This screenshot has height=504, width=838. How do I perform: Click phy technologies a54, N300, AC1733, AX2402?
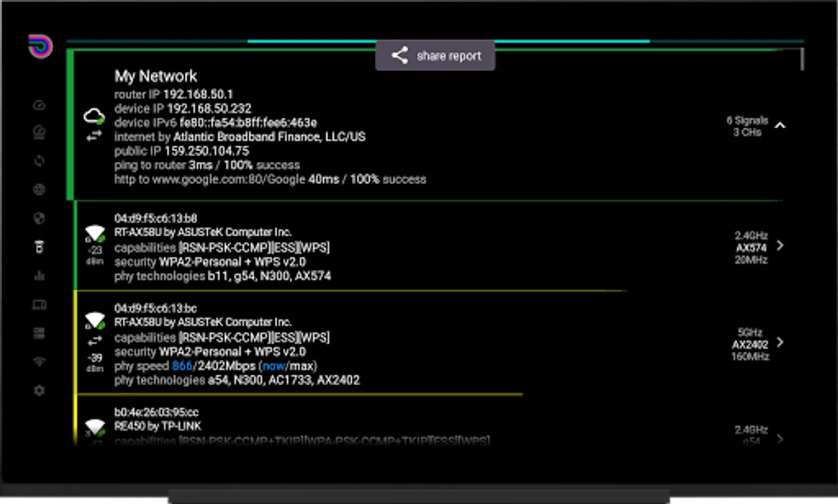(x=237, y=380)
